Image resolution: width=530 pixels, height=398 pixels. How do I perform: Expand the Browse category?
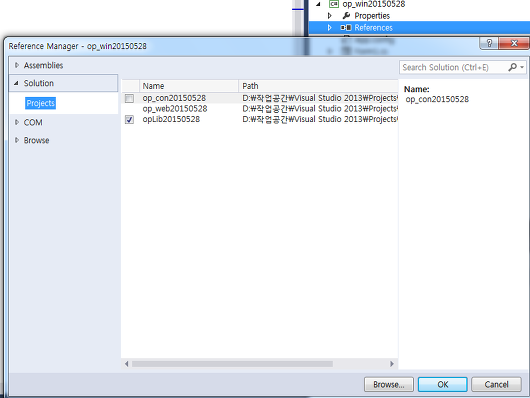coord(17,140)
